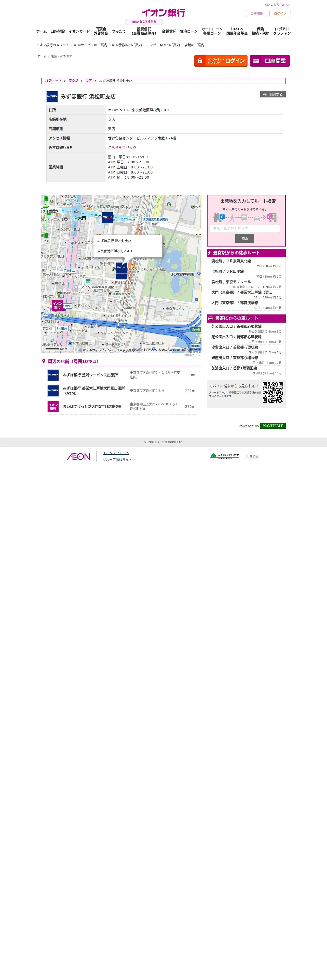This screenshot has height=980, width=327.
Task: Select 芝公園出入口 外回り 1.3km car route
Action: click(246, 329)
